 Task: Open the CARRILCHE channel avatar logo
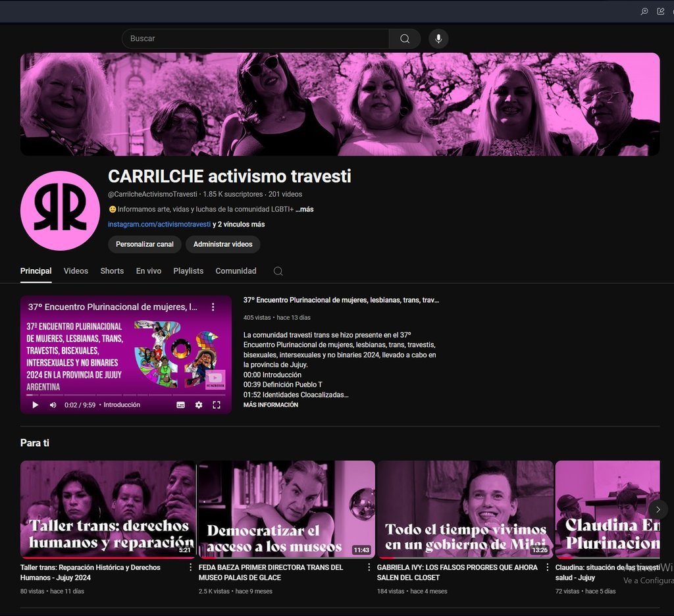click(60, 211)
